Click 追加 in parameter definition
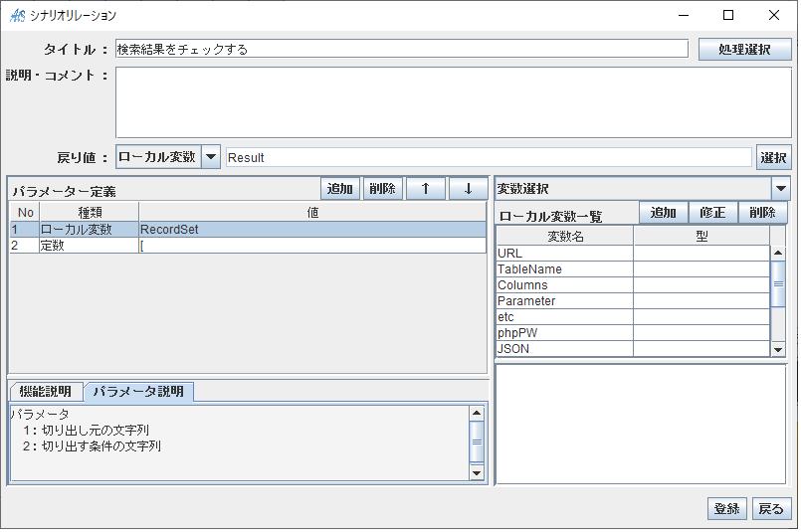Image resolution: width=801 pixels, height=532 pixels. pyautogui.click(x=340, y=189)
